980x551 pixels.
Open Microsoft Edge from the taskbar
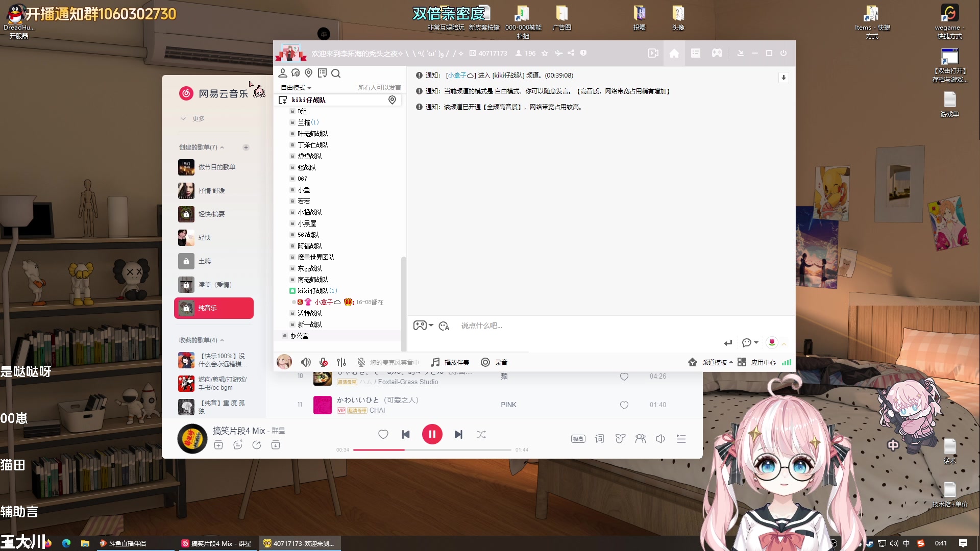click(66, 543)
